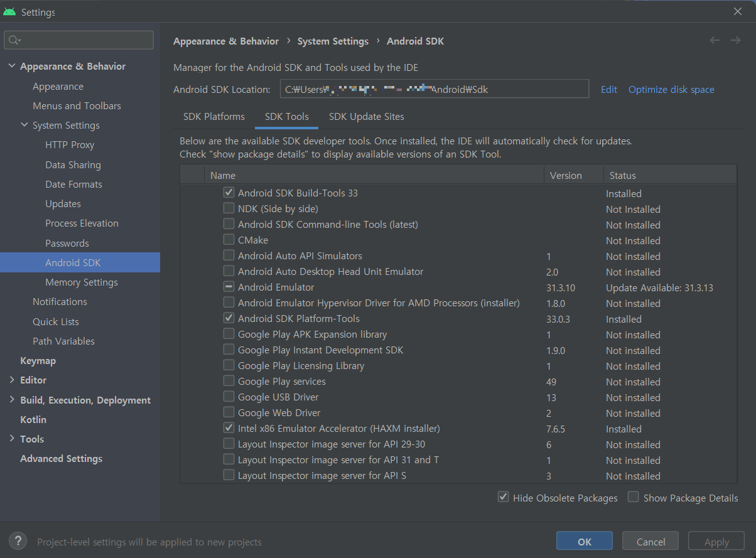Click the Optimize disk space link
Image resolution: width=756 pixels, height=558 pixels.
coord(671,89)
